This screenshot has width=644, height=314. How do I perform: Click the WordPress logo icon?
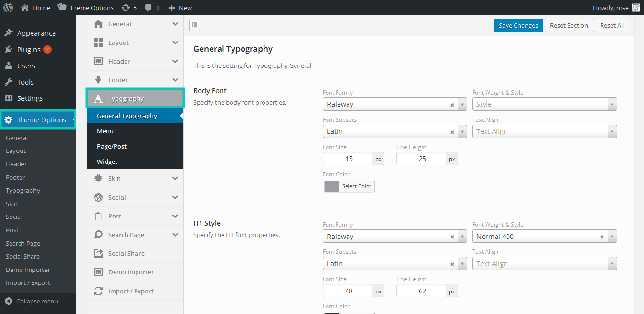[x=8, y=8]
